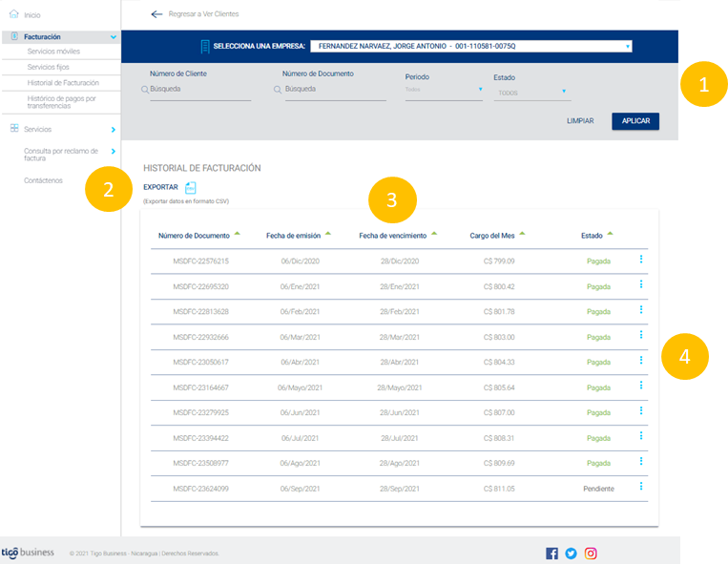
Task: Open Histórico de pagos por transferencias
Action: coord(61,102)
